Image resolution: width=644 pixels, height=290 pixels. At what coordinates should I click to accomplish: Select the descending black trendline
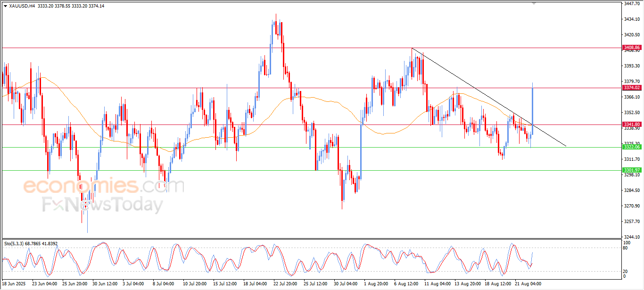click(x=488, y=97)
